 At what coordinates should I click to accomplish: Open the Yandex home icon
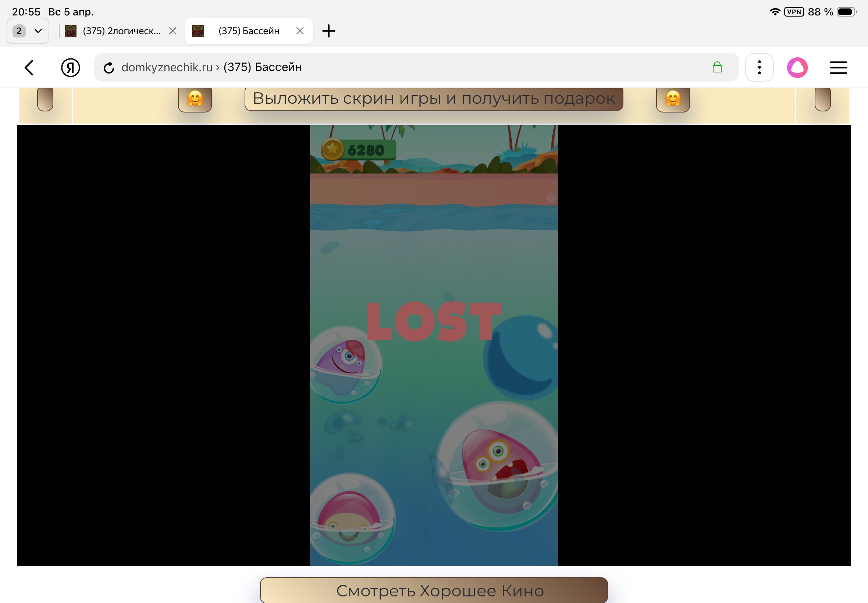[x=70, y=68]
